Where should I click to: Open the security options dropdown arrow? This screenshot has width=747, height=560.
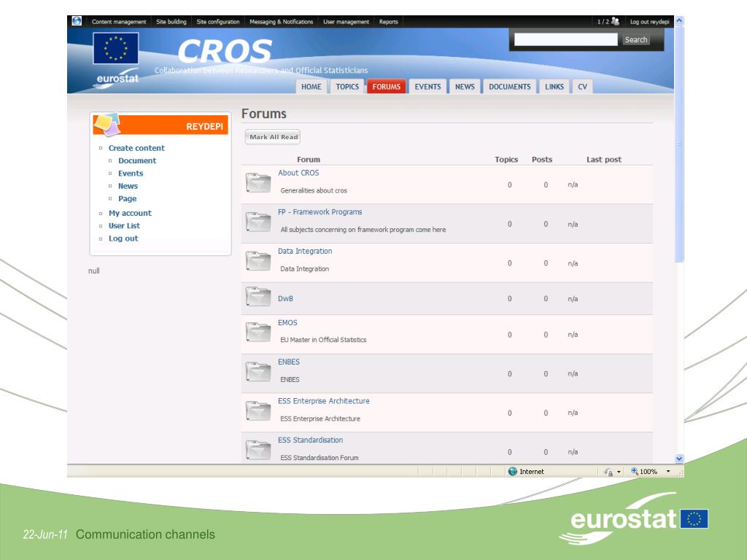[619, 472]
